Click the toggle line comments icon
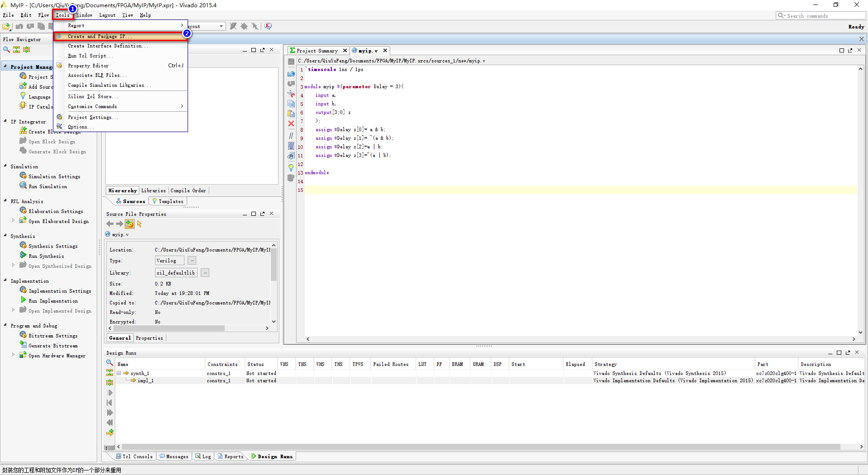This screenshot has width=868, height=475. pos(291,136)
